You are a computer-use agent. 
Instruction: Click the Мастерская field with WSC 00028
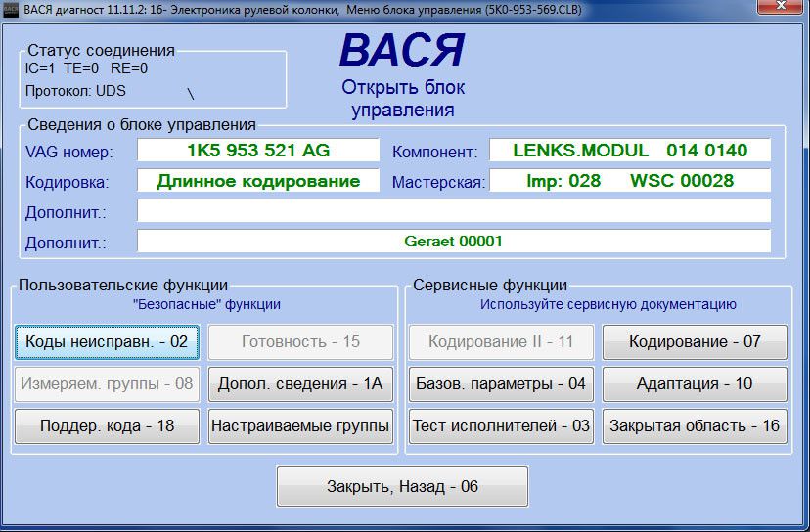[629, 182]
